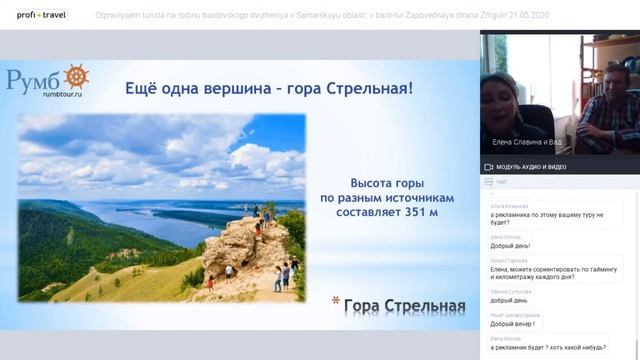Click the chat message 'Добрый вечер !'
This screenshot has width=640, height=360.
click(x=512, y=324)
